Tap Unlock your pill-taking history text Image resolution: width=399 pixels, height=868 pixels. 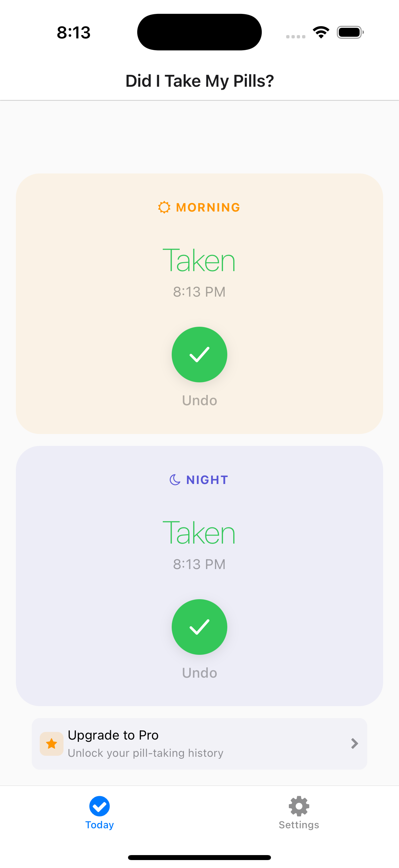pos(146,753)
